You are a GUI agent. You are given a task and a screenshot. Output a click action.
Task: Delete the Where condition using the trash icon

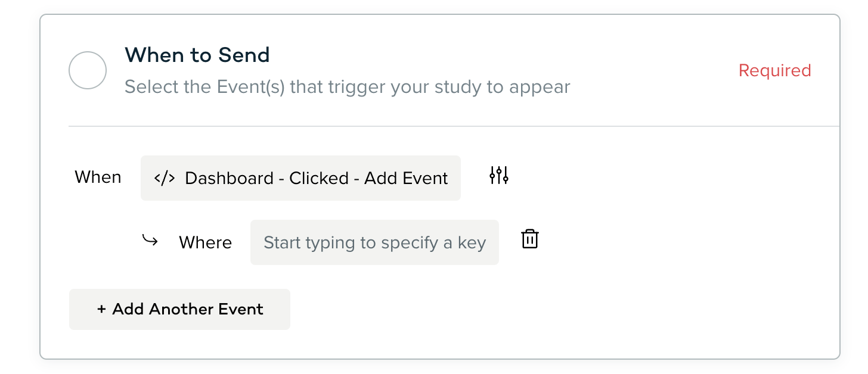pyautogui.click(x=528, y=239)
